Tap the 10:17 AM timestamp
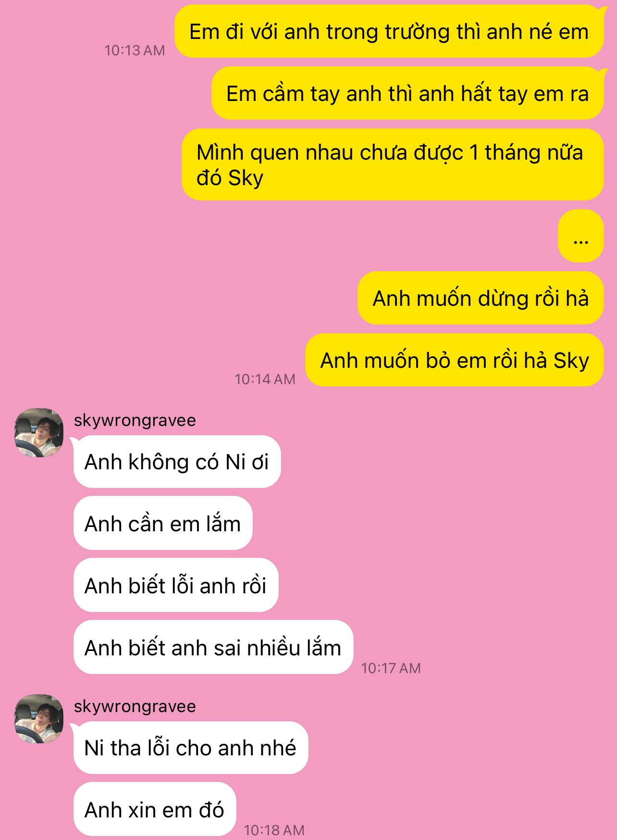Viewport: 617px width, 840px height. click(391, 668)
